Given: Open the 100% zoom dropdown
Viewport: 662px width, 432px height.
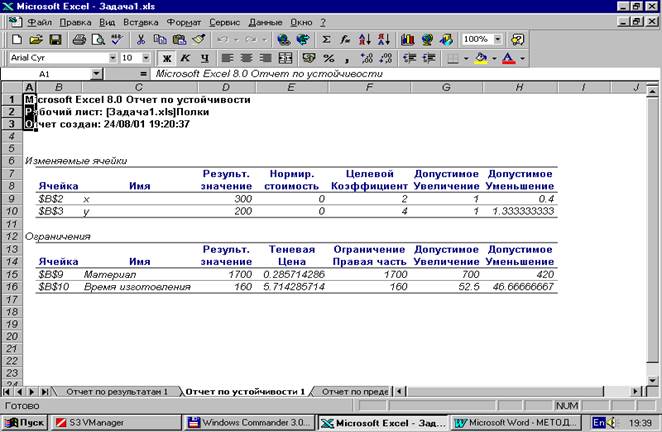Looking at the screenshot, I should pos(498,40).
